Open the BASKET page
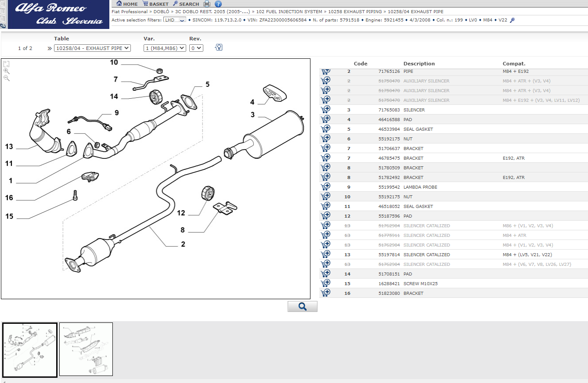Screen dimensions: 588x383 (x=155, y=4)
